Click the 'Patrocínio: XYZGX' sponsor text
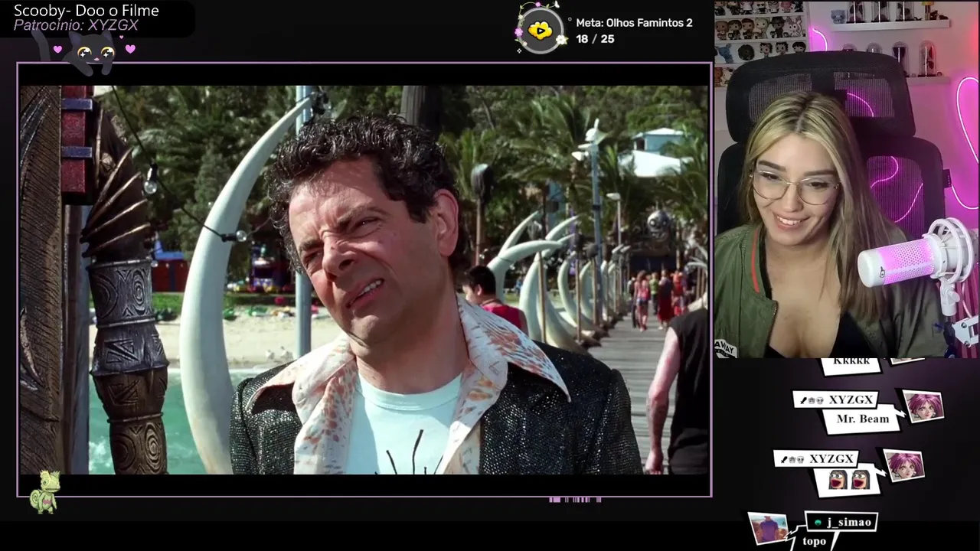This screenshot has height=551, width=980. [76, 25]
